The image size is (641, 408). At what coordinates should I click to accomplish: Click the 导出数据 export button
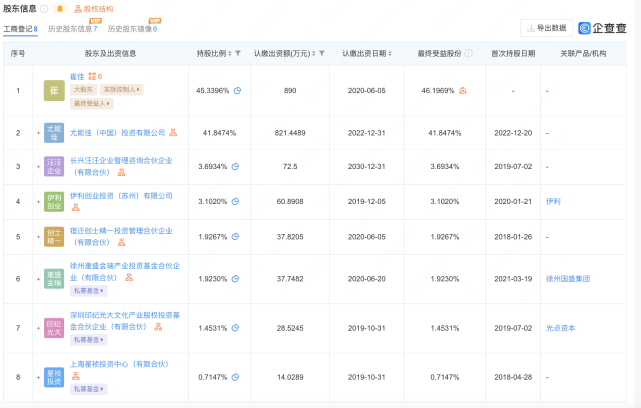[547, 28]
